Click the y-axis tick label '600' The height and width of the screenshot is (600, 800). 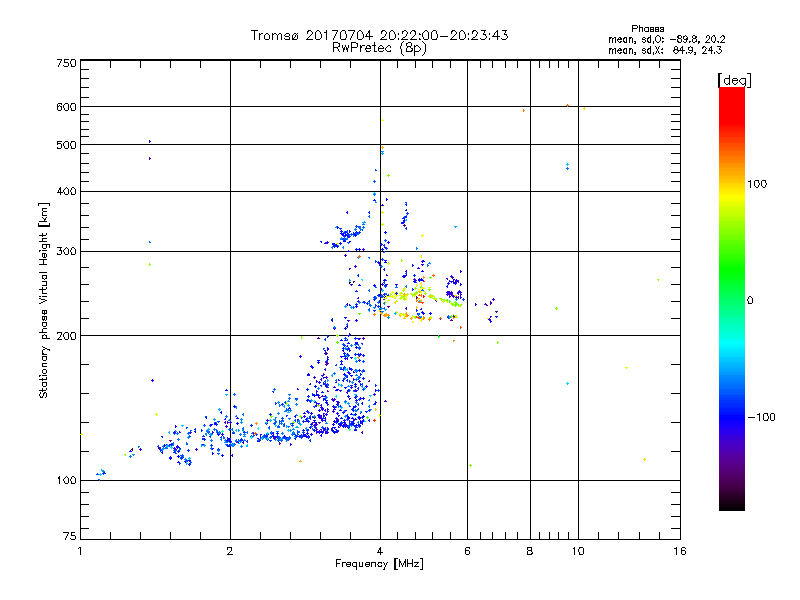[66, 107]
